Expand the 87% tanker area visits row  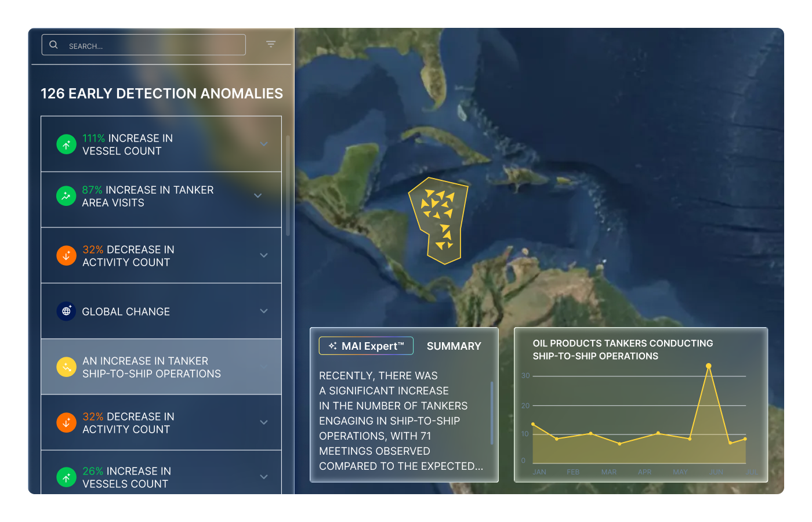(258, 196)
